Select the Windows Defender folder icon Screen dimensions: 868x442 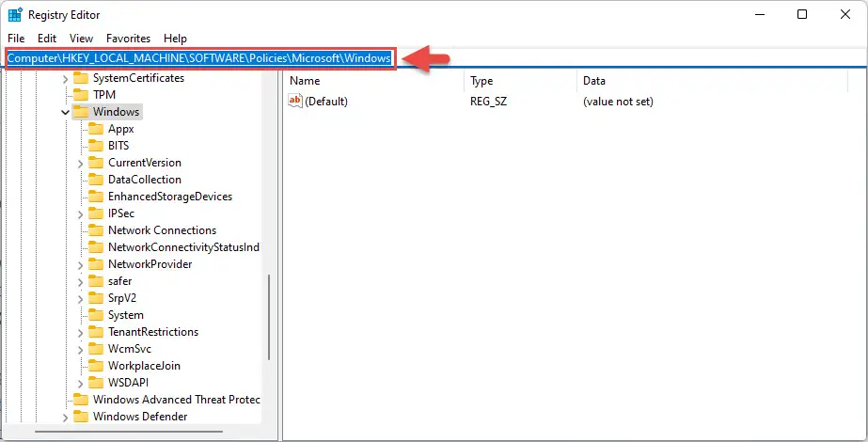point(81,416)
